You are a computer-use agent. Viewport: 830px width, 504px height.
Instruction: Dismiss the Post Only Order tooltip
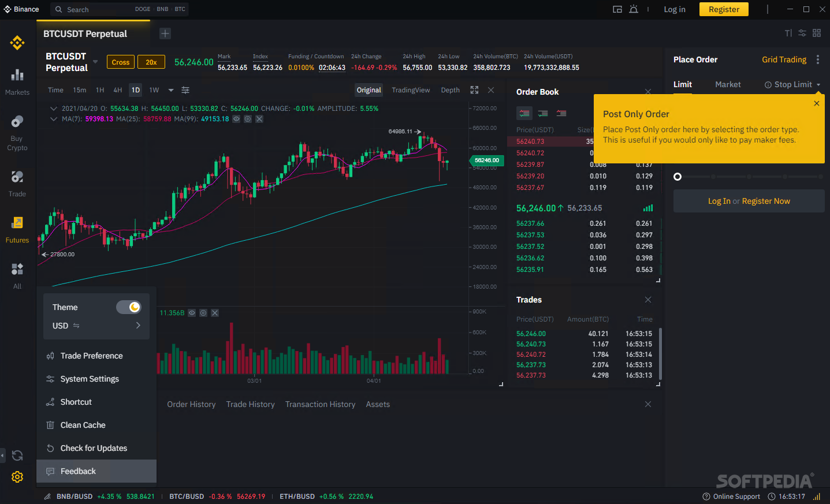point(817,103)
